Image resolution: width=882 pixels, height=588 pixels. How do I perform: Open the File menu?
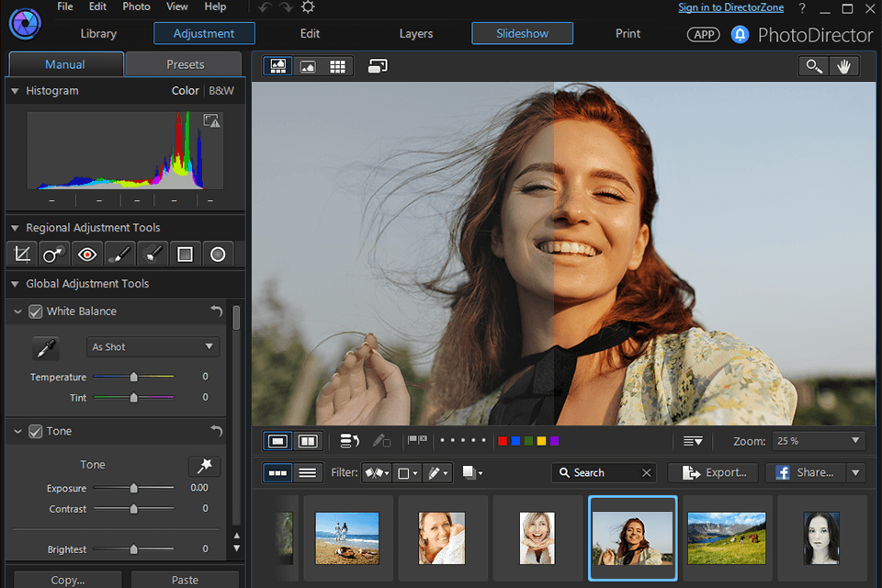(x=64, y=6)
